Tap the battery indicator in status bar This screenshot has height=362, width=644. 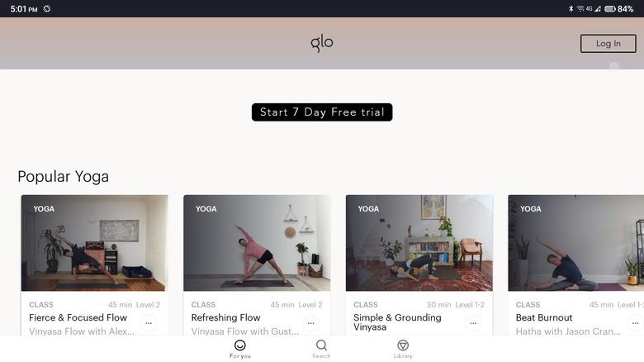pyautogui.click(x=610, y=8)
